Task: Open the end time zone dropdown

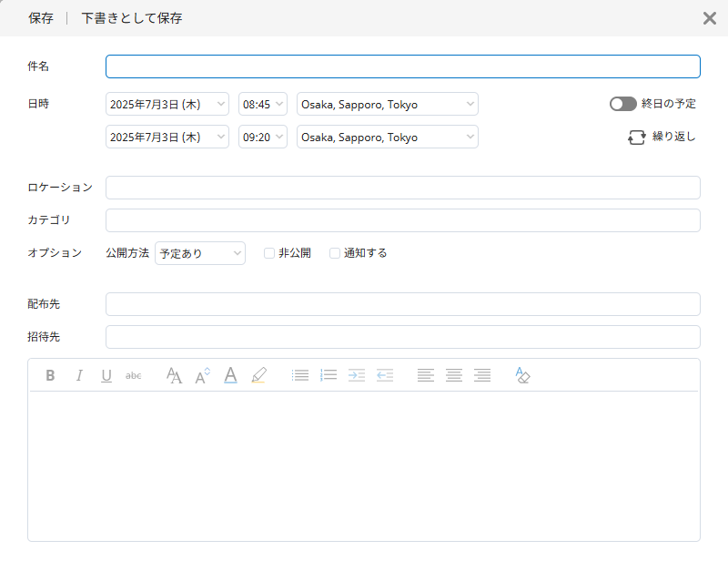Action: [388, 138]
